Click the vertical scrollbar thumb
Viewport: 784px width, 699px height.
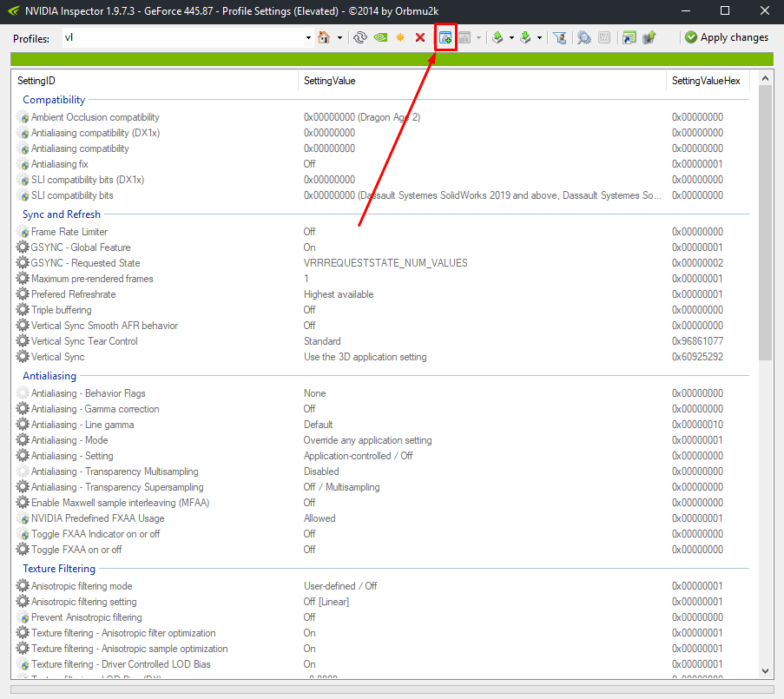pos(765,222)
